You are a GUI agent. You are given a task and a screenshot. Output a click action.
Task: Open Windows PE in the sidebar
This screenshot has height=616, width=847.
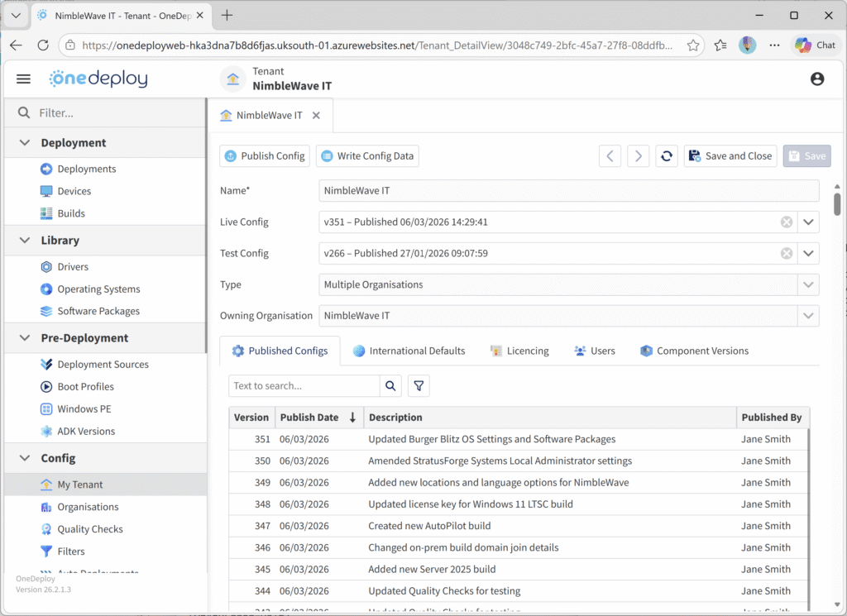pos(75,408)
